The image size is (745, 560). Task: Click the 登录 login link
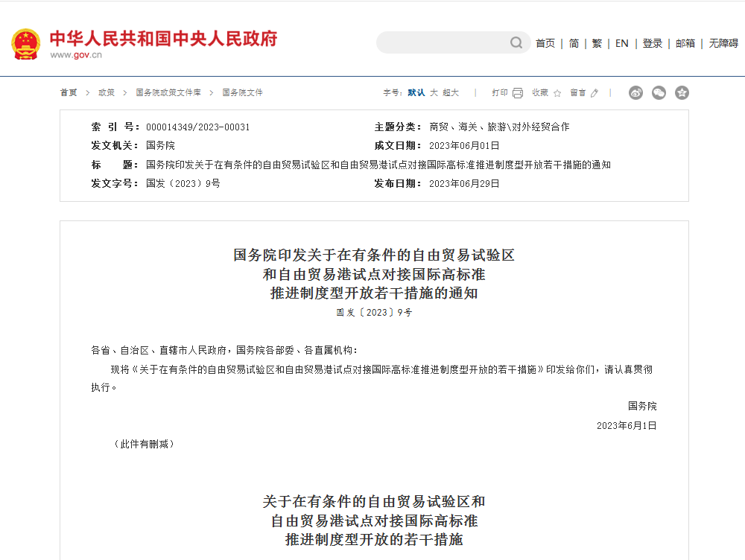pyautogui.click(x=653, y=43)
